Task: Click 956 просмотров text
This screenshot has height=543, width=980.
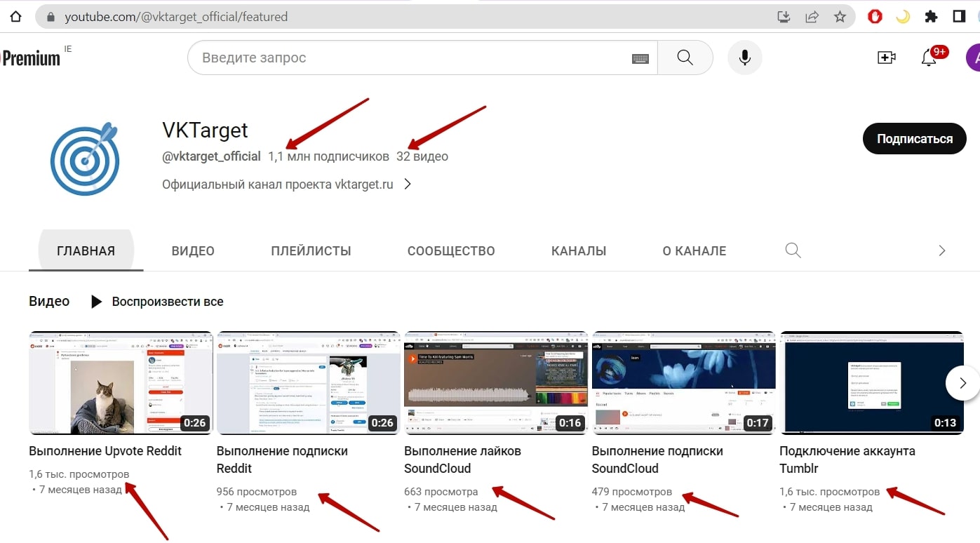Action: pyautogui.click(x=257, y=492)
